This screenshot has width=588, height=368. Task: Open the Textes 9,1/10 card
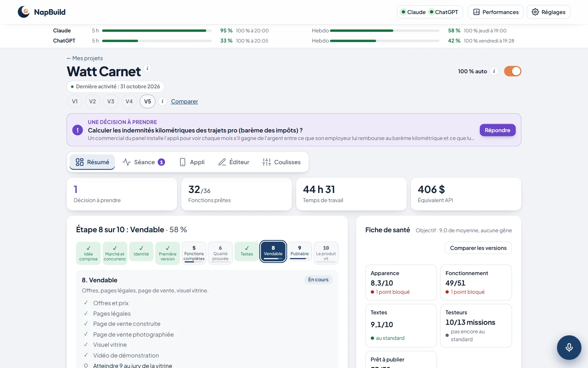pyautogui.click(x=401, y=326)
